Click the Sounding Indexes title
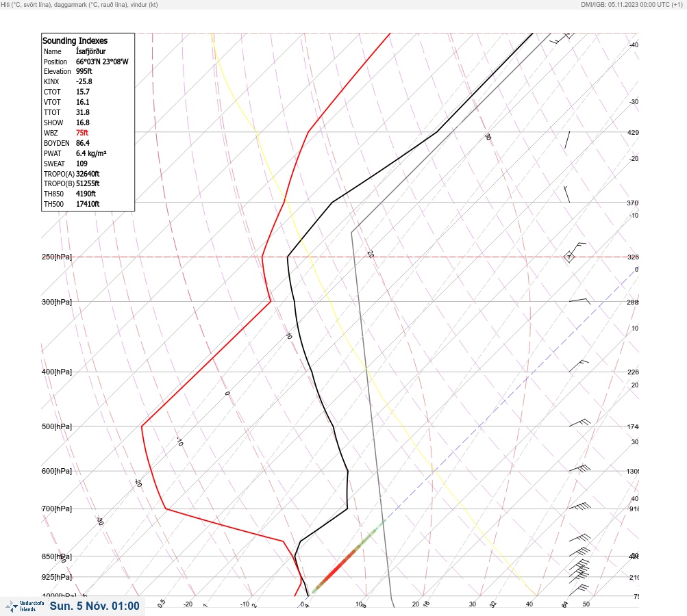 coord(75,40)
